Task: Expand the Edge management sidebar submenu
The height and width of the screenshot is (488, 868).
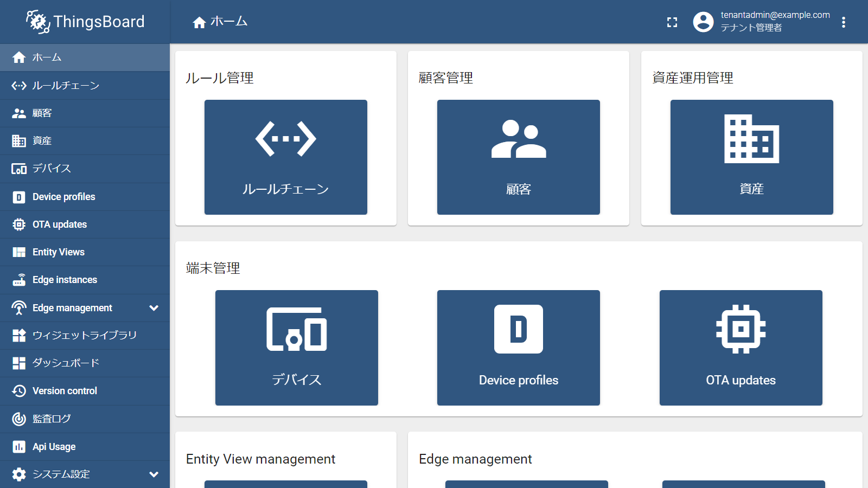Action: [154, 308]
